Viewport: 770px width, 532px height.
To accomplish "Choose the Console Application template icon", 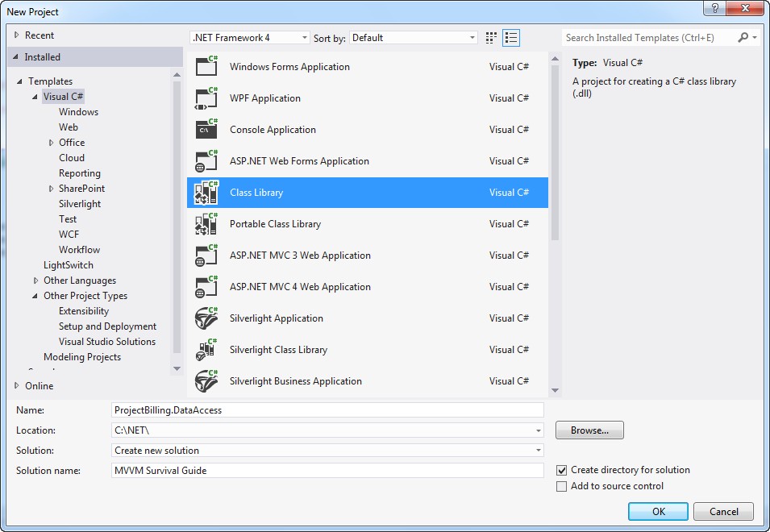I will (x=206, y=129).
